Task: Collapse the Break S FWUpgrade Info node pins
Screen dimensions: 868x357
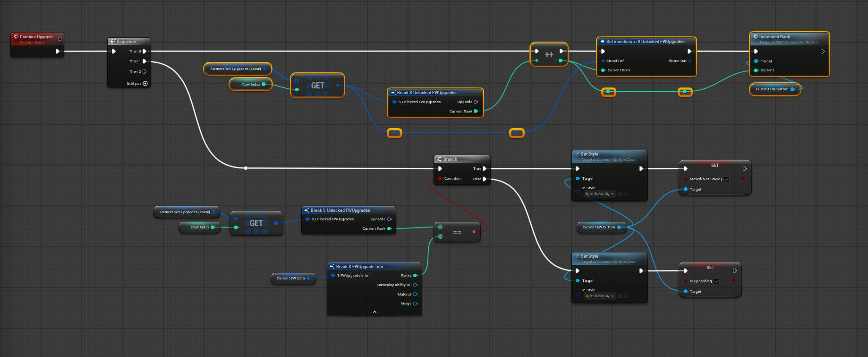Action: [x=374, y=312]
